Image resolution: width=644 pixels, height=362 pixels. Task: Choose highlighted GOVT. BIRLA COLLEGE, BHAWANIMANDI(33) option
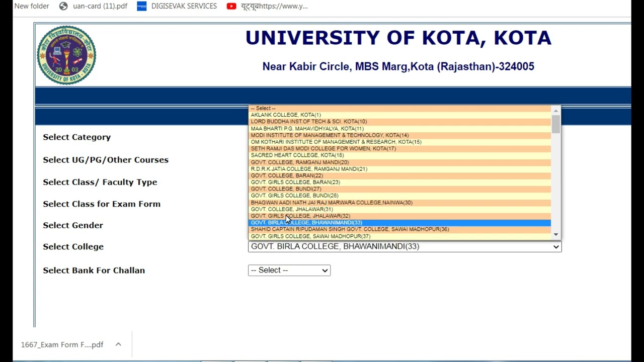click(400, 223)
